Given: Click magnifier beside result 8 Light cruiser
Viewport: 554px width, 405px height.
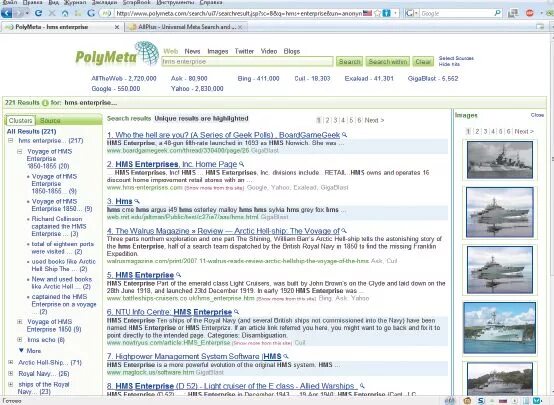Looking at the screenshot, I should 362,386.
